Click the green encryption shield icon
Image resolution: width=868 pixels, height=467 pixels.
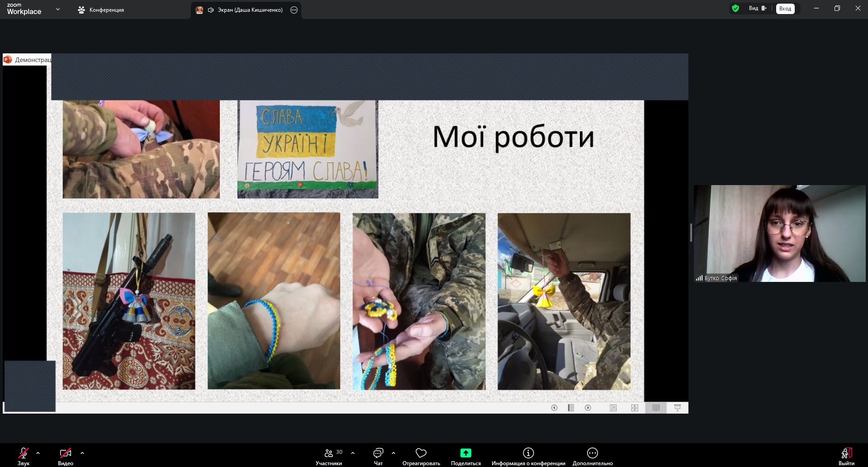pyautogui.click(x=735, y=8)
